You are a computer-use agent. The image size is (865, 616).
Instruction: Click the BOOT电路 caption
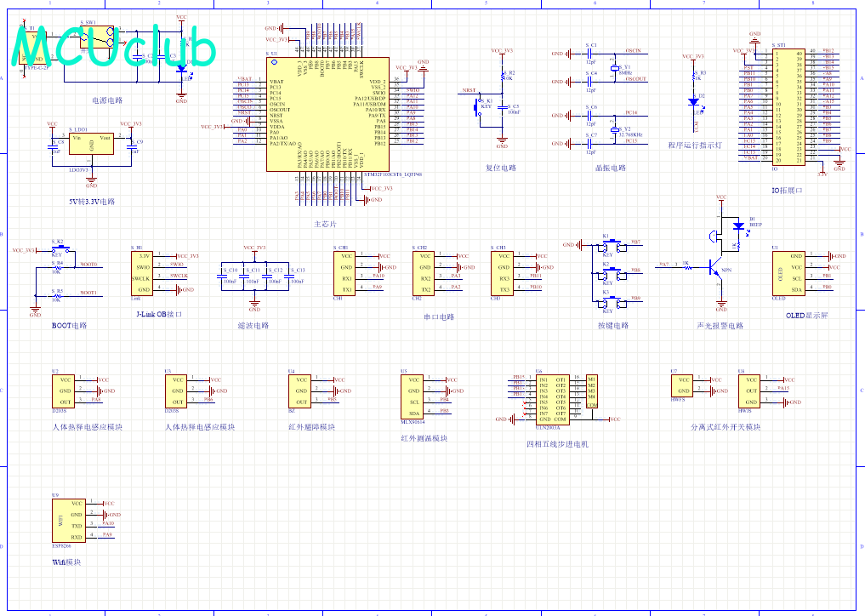[70, 326]
